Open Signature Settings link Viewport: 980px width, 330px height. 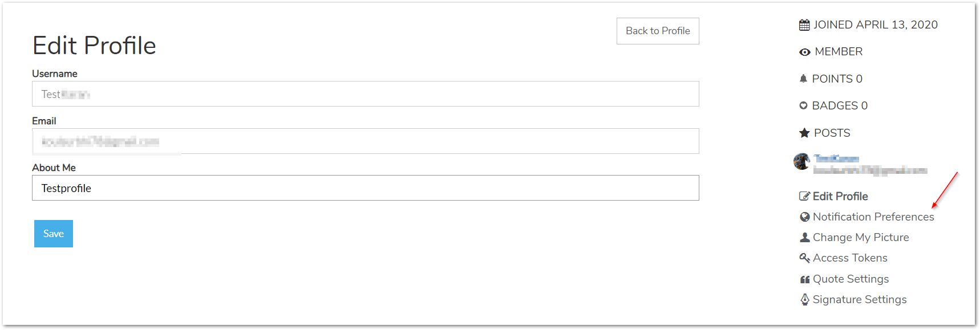(860, 299)
